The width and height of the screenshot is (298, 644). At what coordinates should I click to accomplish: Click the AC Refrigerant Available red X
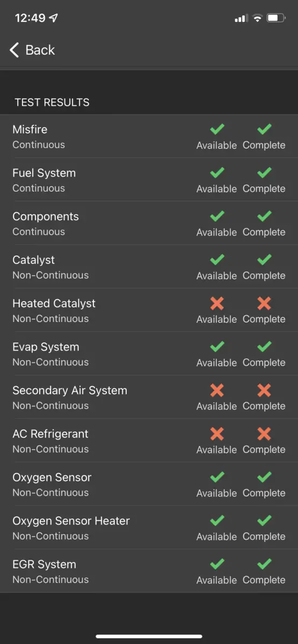[217, 434]
